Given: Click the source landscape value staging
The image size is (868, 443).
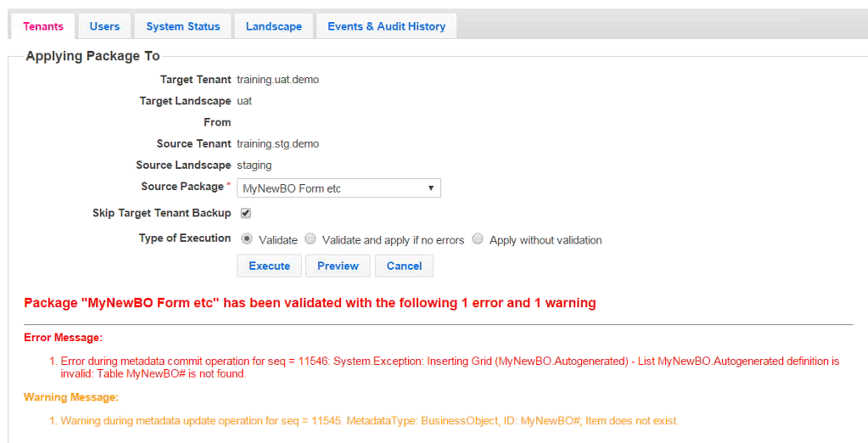Looking at the screenshot, I should pos(254,165).
